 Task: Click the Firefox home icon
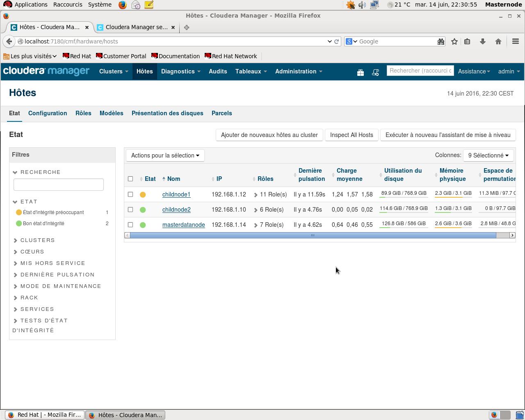pyautogui.click(x=498, y=41)
